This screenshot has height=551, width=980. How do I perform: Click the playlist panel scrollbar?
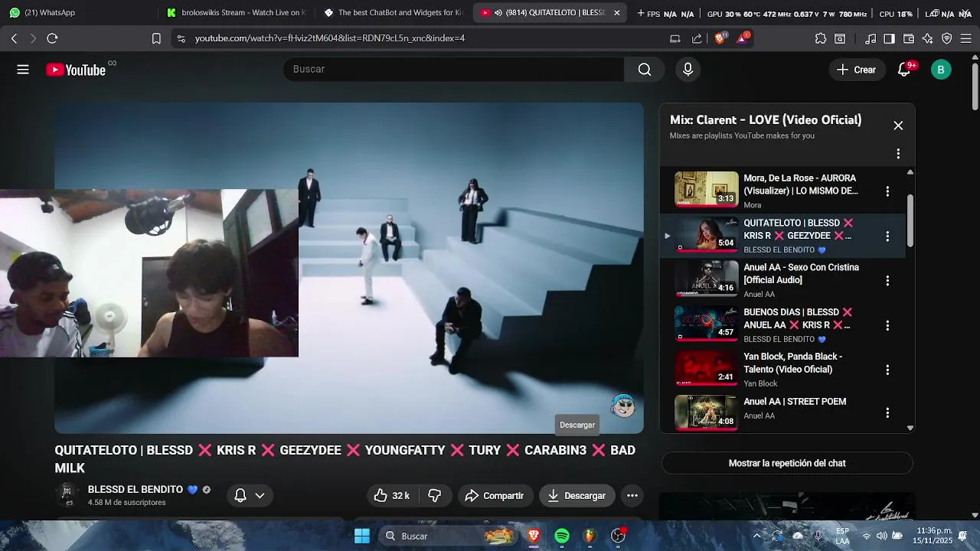coord(910,220)
